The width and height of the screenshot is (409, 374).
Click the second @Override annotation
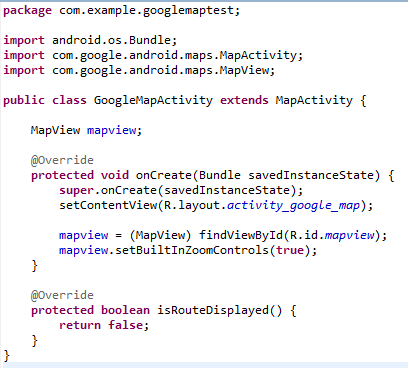[x=62, y=295]
